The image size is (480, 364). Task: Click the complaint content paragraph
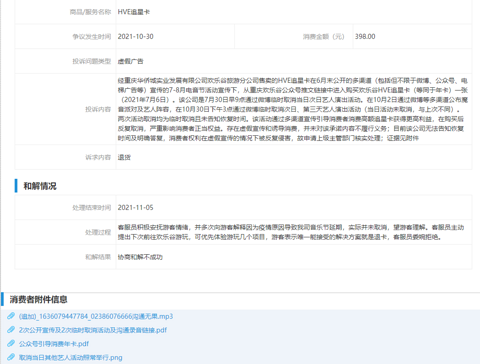pyautogui.click(x=293, y=109)
